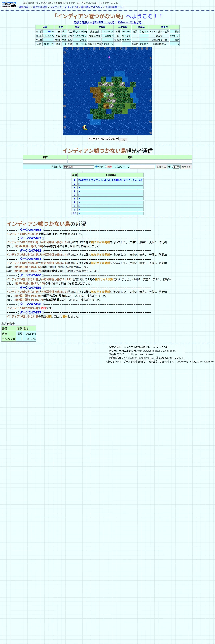The image size is (215, 644).
Task: Click the isolated forest tile on the island's east edge
Action: [x=133, y=84]
